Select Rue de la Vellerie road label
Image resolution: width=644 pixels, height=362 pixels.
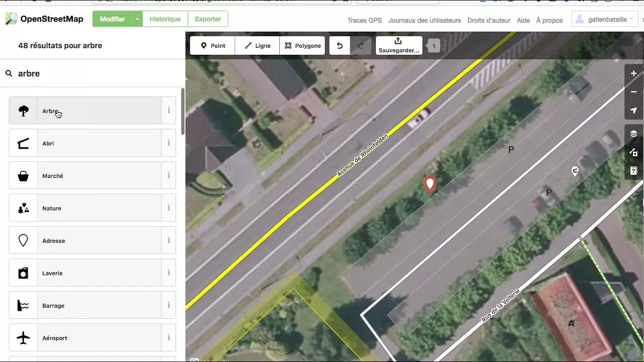tap(500, 305)
